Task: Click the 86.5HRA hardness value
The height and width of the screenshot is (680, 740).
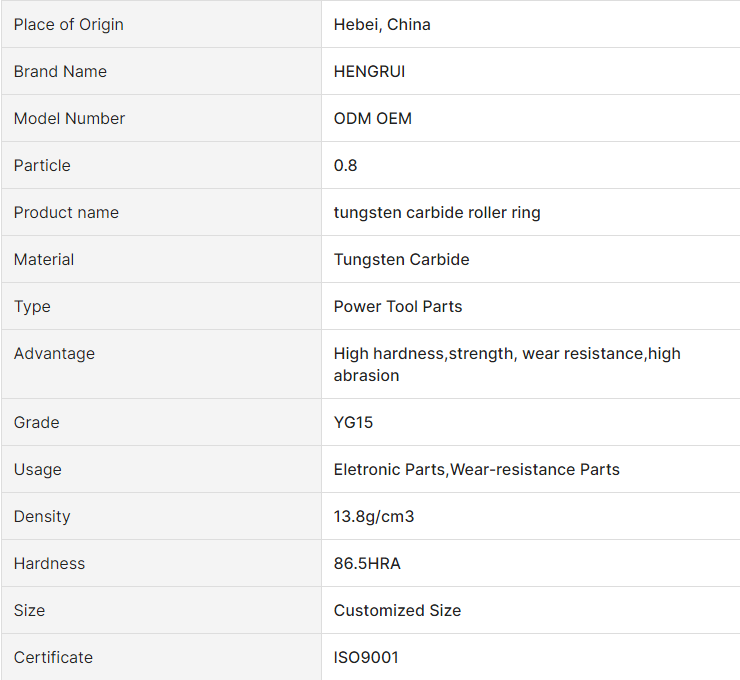Action: 367,563
